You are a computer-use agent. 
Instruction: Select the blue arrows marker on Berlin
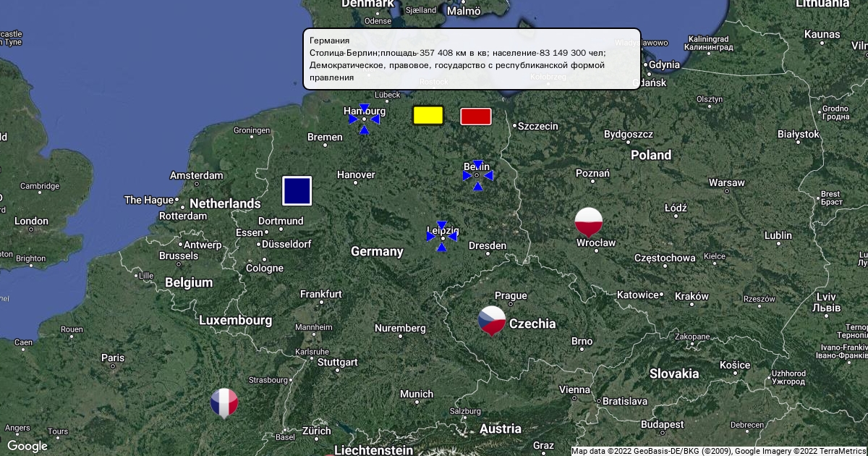[477, 175]
